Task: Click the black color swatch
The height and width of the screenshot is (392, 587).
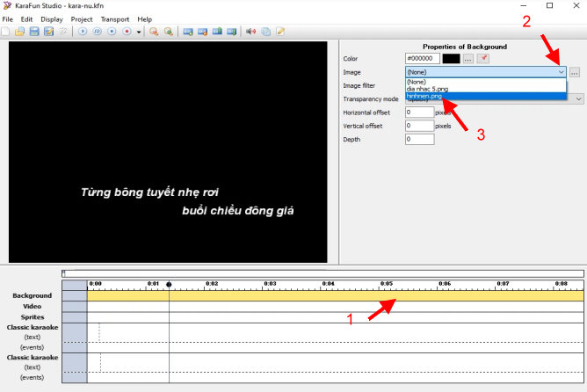Action: point(451,58)
